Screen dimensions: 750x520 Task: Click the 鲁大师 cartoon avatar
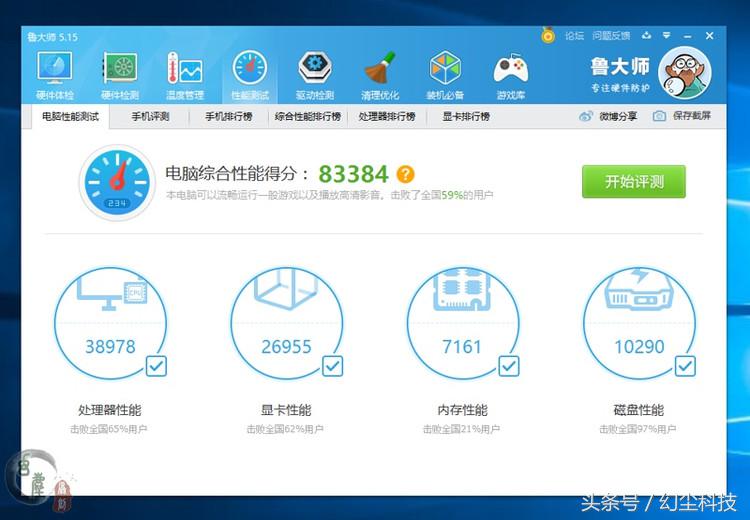(x=684, y=73)
